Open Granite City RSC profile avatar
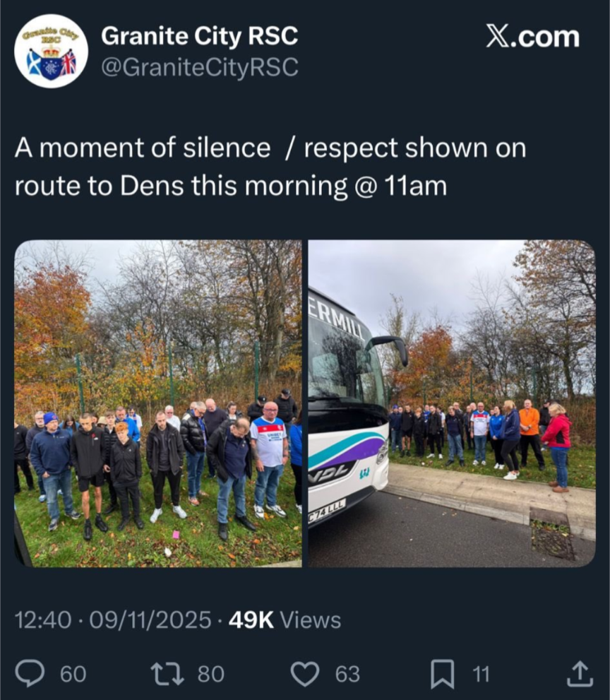 click(51, 51)
